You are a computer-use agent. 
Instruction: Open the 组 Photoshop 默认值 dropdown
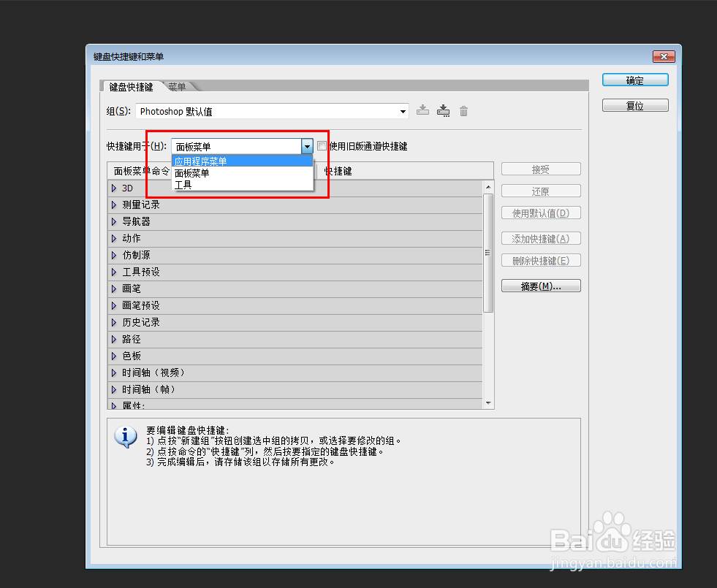tap(272, 112)
